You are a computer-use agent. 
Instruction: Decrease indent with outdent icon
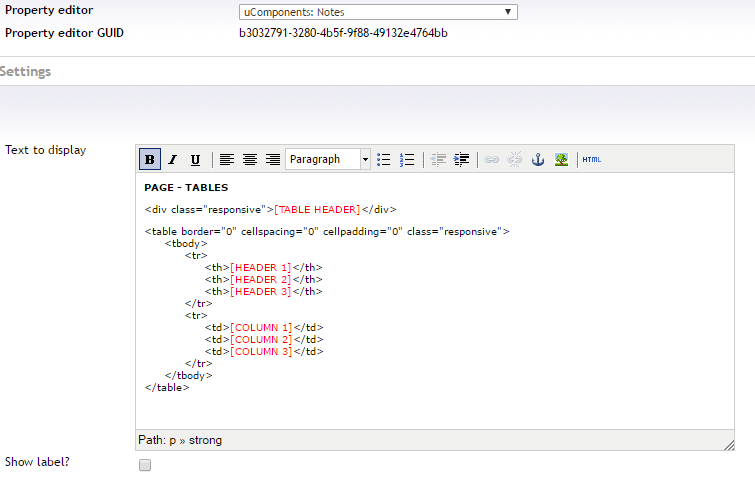[x=439, y=160]
